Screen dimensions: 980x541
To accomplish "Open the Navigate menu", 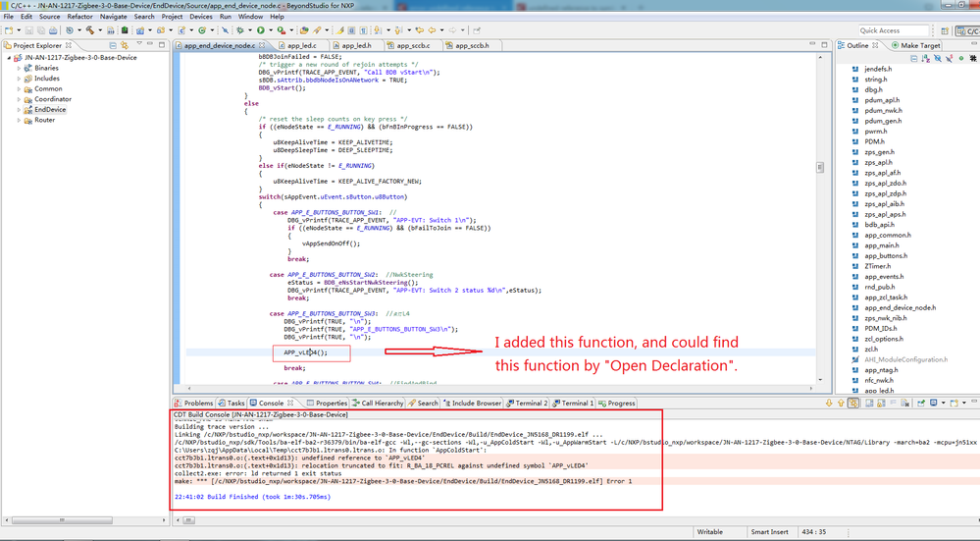I will pyautogui.click(x=113, y=17).
